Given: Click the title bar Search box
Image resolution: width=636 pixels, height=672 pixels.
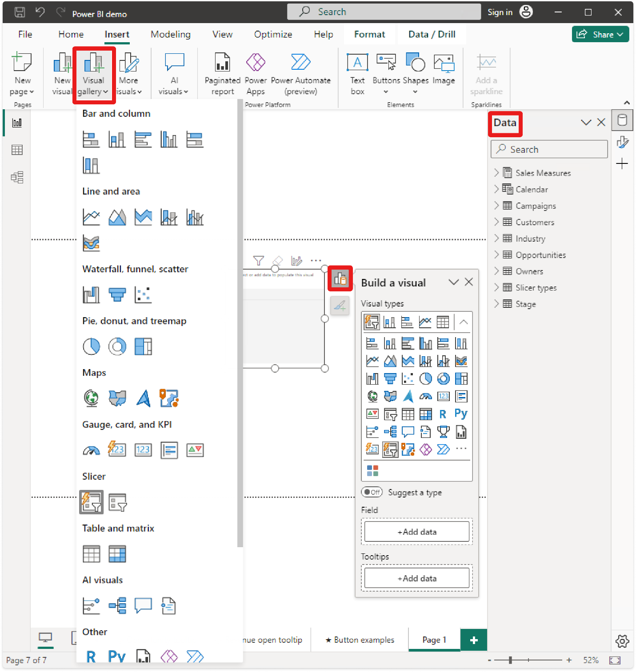Looking at the screenshot, I should 384,12.
